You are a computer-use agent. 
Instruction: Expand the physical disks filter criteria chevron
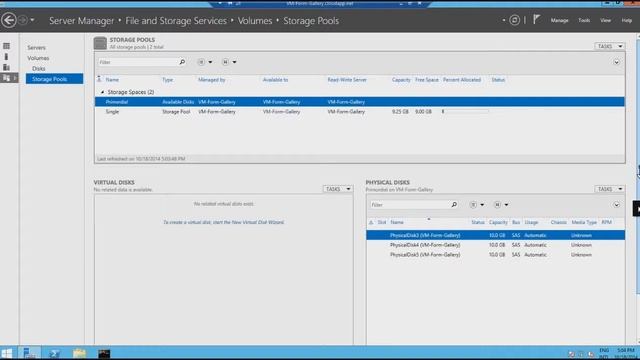[616, 205]
